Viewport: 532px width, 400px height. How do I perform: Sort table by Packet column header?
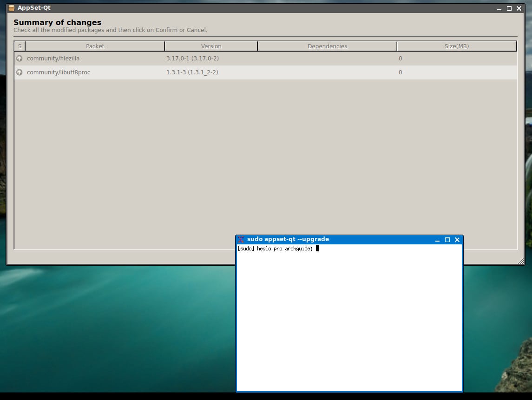point(95,46)
